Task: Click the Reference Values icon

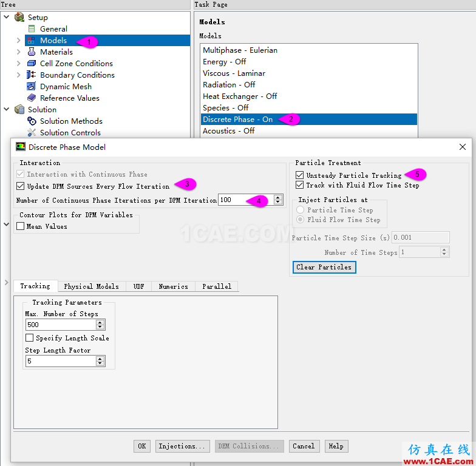Action: coord(32,98)
